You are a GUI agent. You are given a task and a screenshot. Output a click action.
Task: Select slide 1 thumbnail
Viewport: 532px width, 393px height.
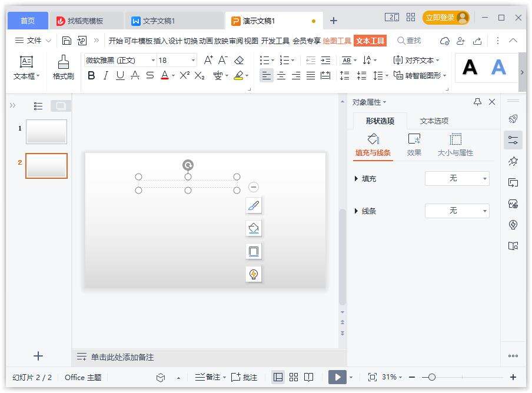point(46,132)
